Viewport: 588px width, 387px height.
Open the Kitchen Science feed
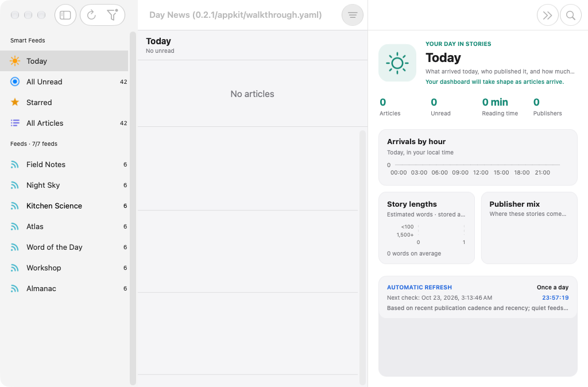pyautogui.click(x=64, y=206)
